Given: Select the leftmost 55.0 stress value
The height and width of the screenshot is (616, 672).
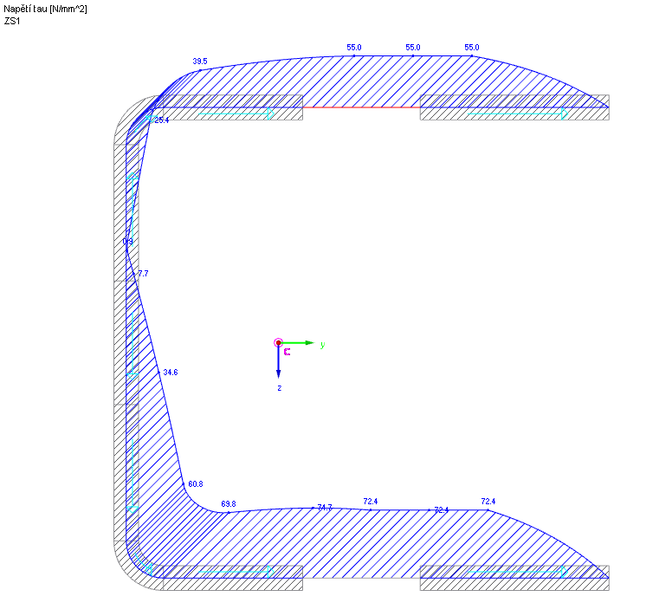Looking at the screenshot, I should 354,48.
